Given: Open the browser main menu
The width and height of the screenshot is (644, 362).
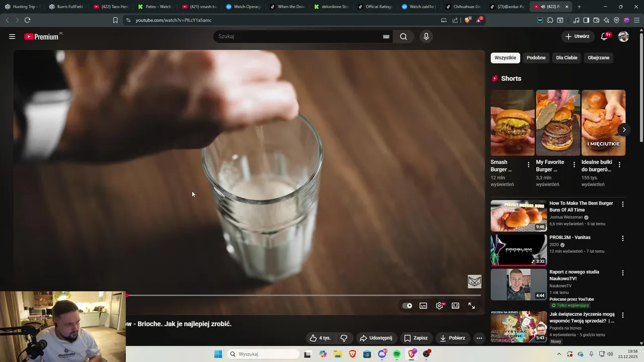Looking at the screenshot, I should [x=636, y=20].
